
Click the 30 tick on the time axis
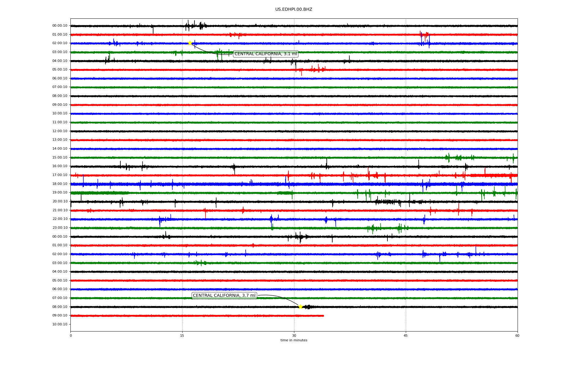tap(294, 335)
